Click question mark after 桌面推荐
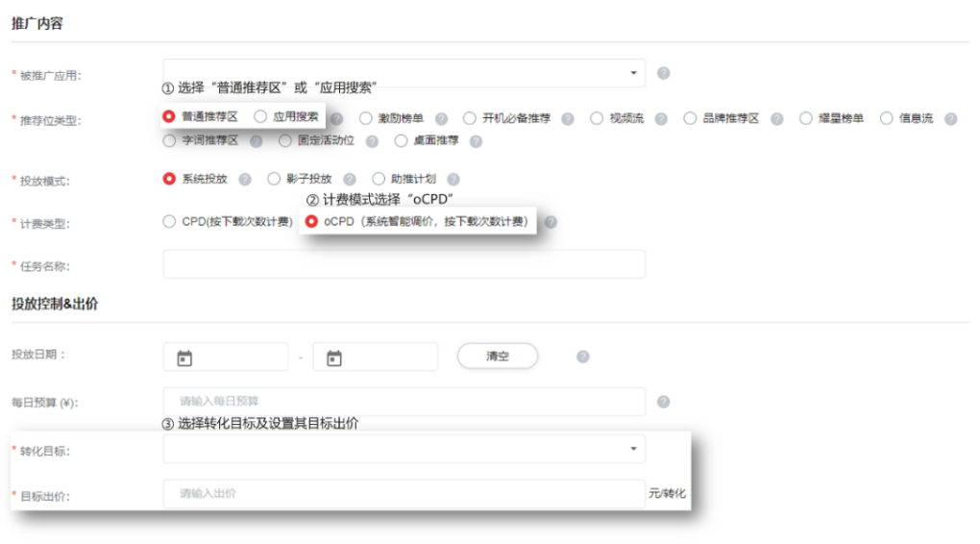The height and width of the screenshot is (544, 980). click(x=476, y=141)
